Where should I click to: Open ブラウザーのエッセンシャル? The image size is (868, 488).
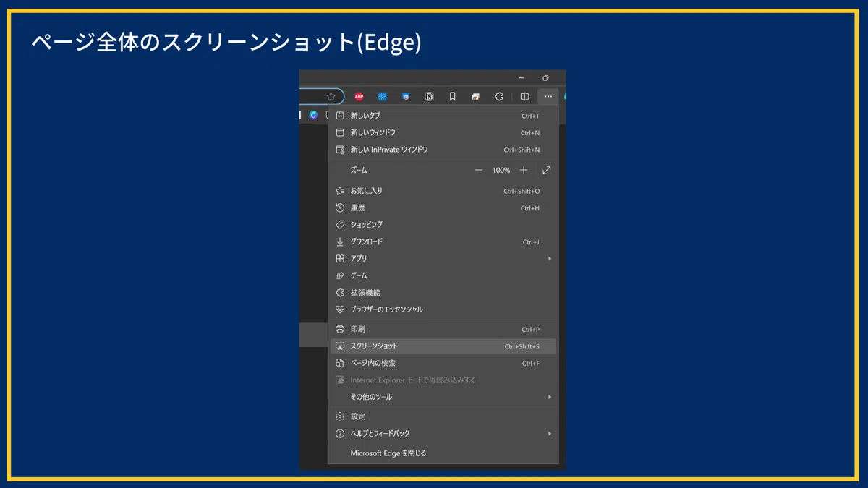pyautogui.click(x=443, y=309)
